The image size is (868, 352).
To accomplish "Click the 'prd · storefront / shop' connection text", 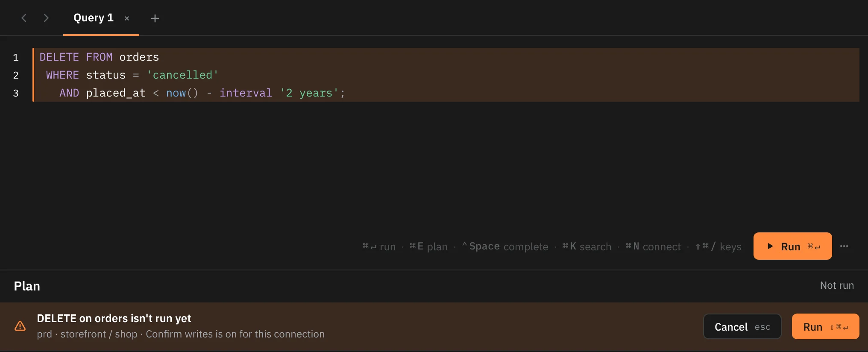I will (x=87, y=334).
